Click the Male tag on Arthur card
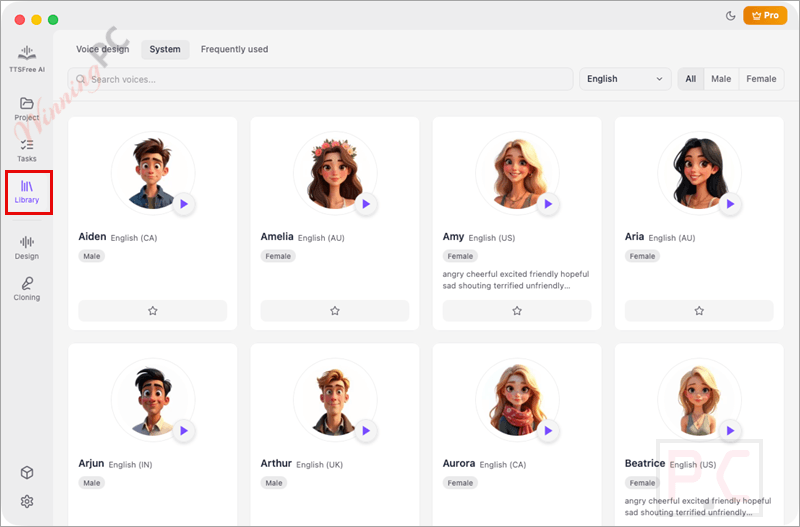The height and width of the screenshot is (527, 800). click(x=274, y=483)
